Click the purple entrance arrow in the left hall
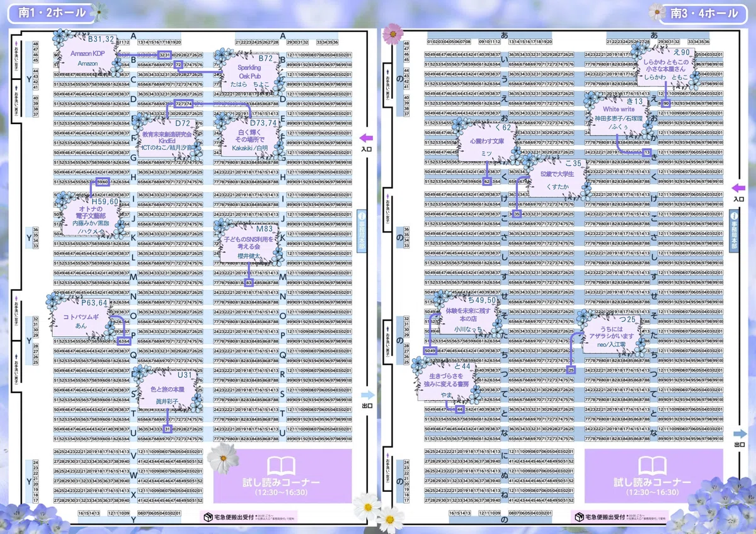Image resolution: width=756 pixels, height=534 pixels. pyautogui.click(x=366, y=138)
